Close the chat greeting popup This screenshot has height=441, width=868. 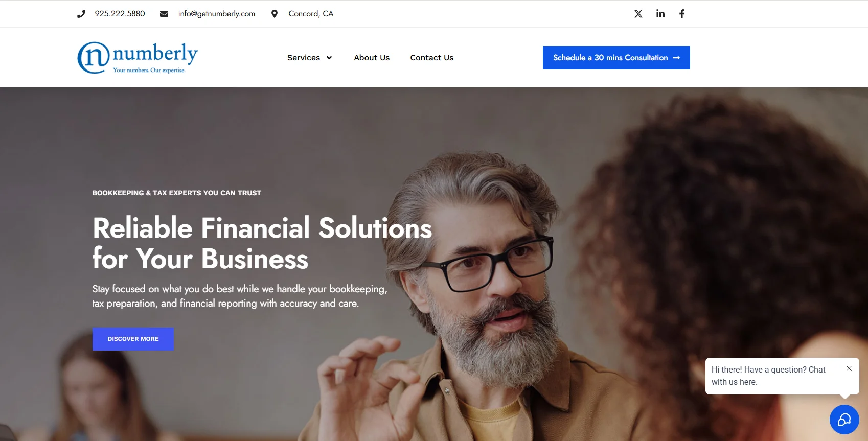click(x=849, y=368)
